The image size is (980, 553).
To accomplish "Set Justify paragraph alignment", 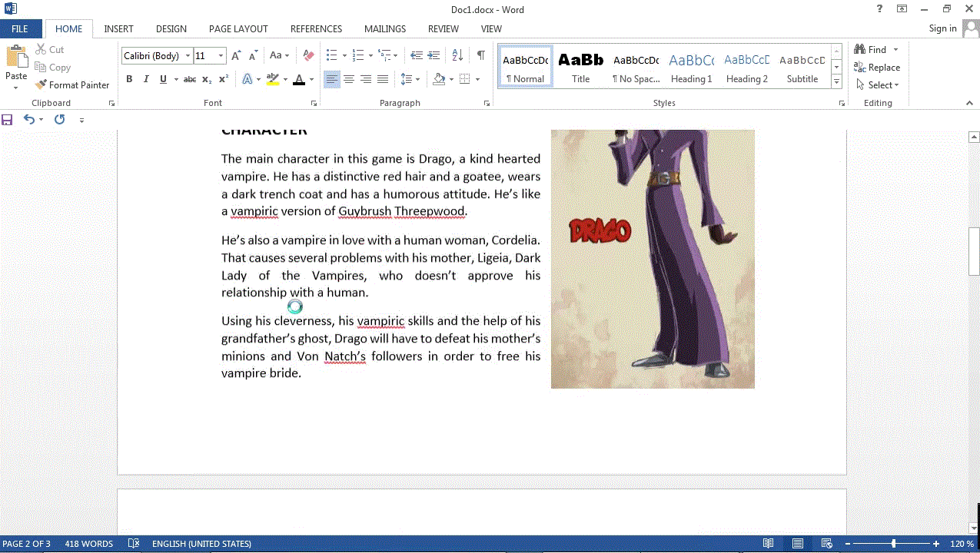I will [383, 79].
